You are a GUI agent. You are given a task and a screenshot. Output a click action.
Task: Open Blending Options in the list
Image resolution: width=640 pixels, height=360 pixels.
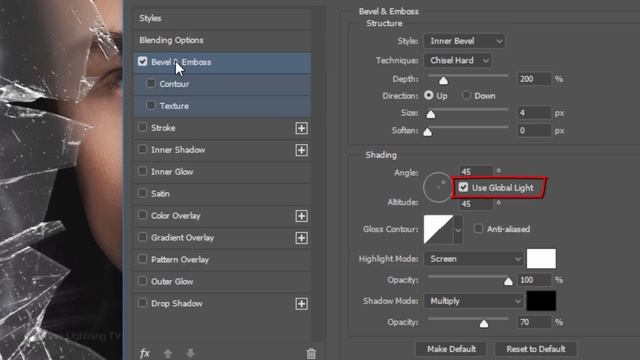(222, 40)
